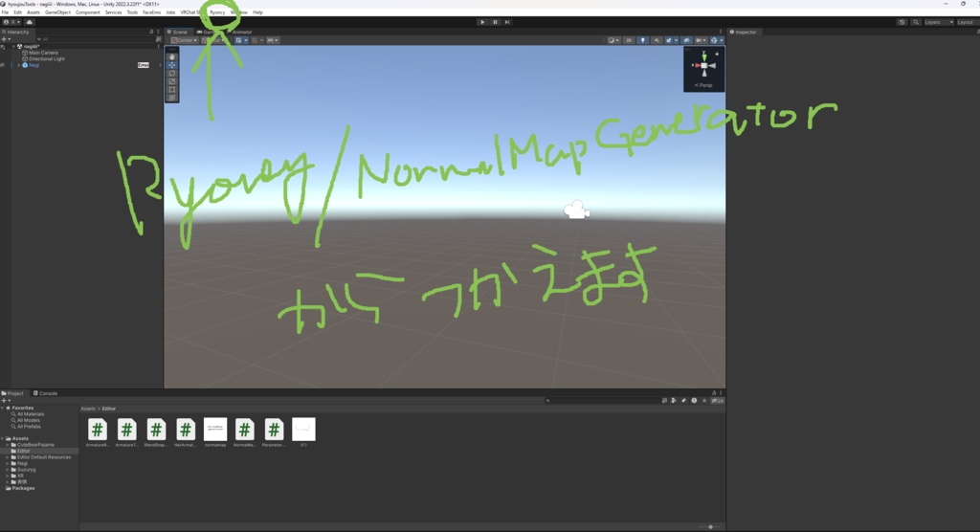This screenshot has height=532, width=980.
Task: Toggle Hierarchy panel lock
Action: (x=151, y=32)
